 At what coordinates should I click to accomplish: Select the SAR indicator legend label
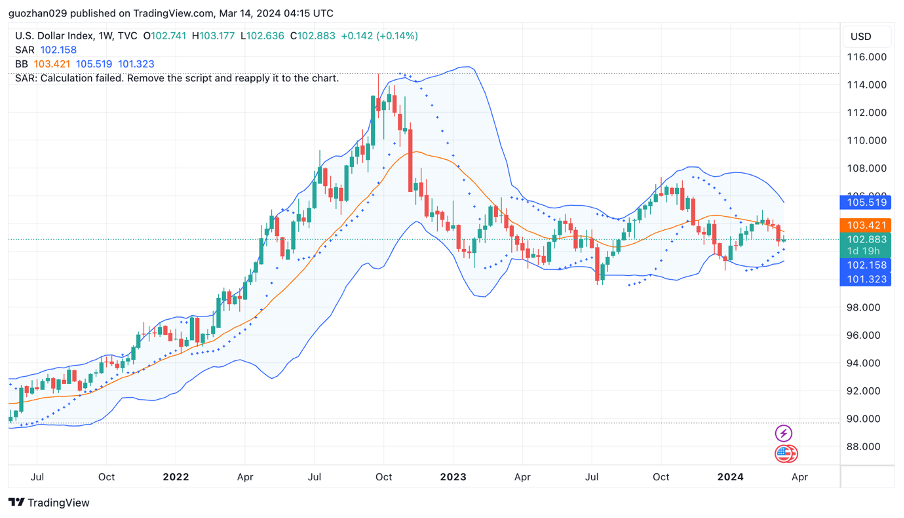coord(24,50)
